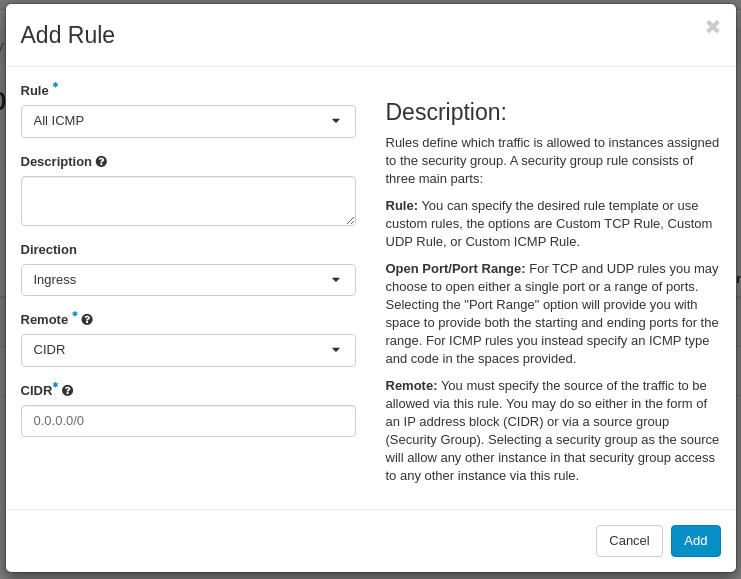This screenshot has width=741, height=579.
Task: Click the blue Add button
Action: (x=695, y=541)
